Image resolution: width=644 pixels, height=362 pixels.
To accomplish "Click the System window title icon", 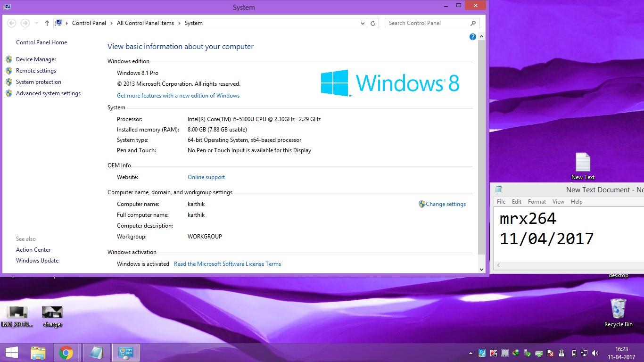I will click(7, 7).
